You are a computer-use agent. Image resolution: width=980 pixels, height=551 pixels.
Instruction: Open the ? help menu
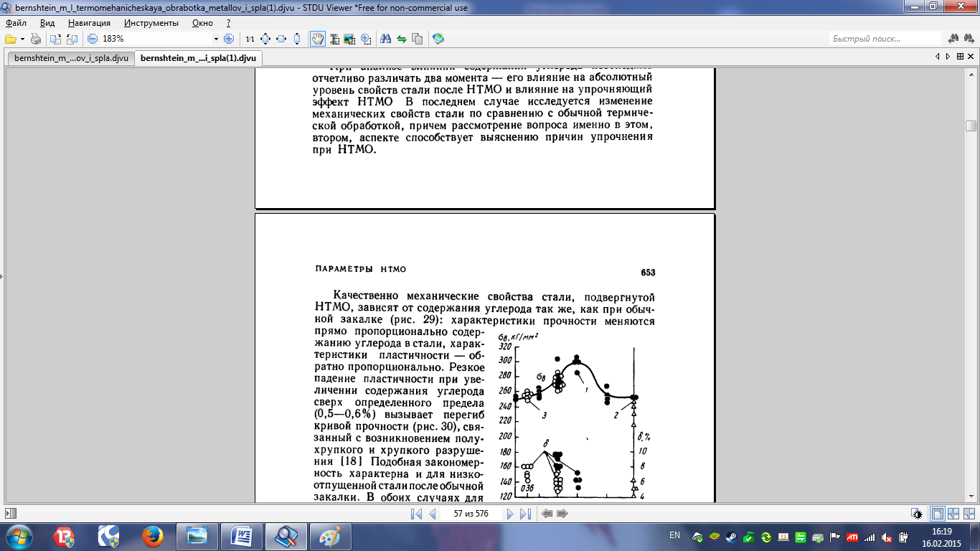coord(228,23)
